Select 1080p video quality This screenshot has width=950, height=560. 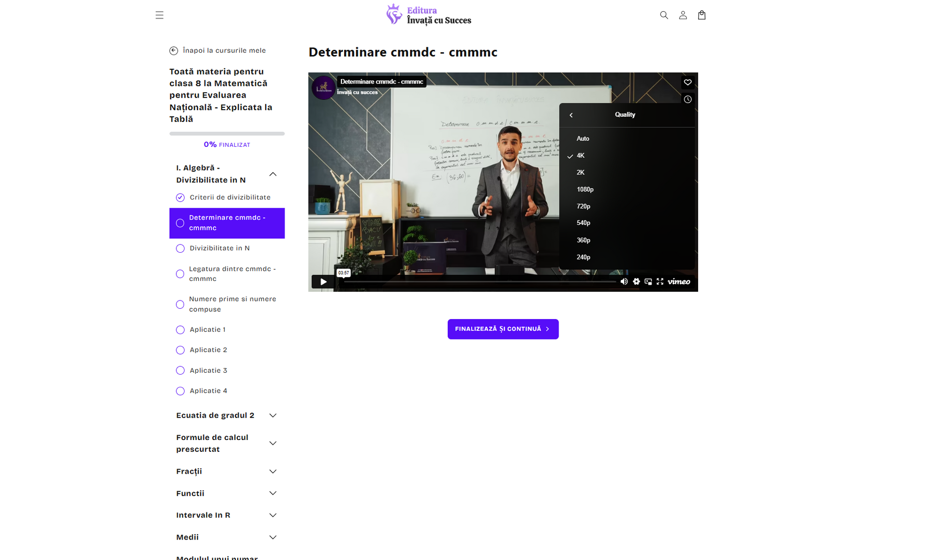[x=626, y=189]
